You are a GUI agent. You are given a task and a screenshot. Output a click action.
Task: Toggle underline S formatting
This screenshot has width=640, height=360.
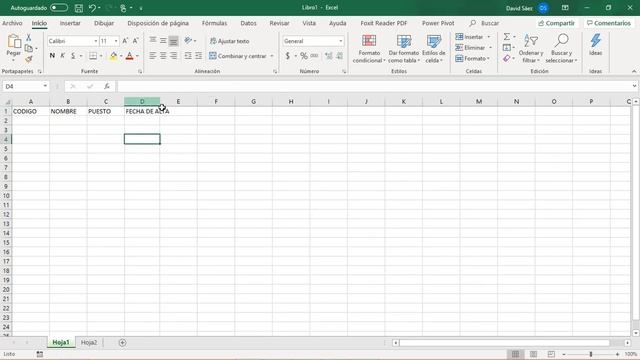pyautogui.click(x=73, y=56)
